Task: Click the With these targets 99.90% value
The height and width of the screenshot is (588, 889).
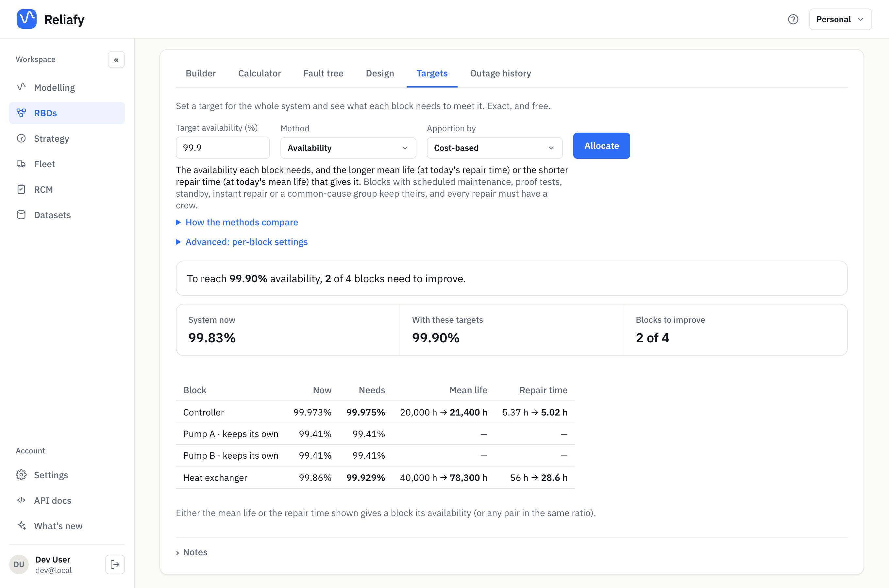Action: pyautogui.click(x=435, y=338)
